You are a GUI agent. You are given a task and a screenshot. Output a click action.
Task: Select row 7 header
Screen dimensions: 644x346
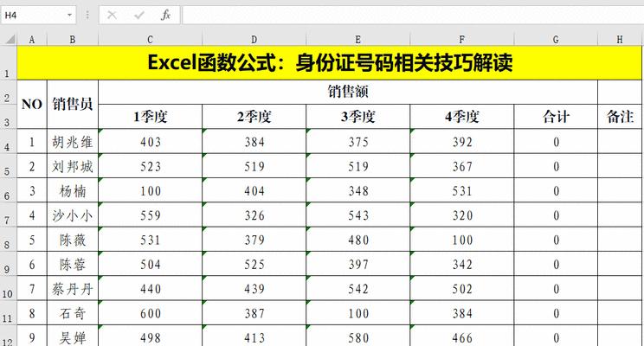tap(8, 215)
